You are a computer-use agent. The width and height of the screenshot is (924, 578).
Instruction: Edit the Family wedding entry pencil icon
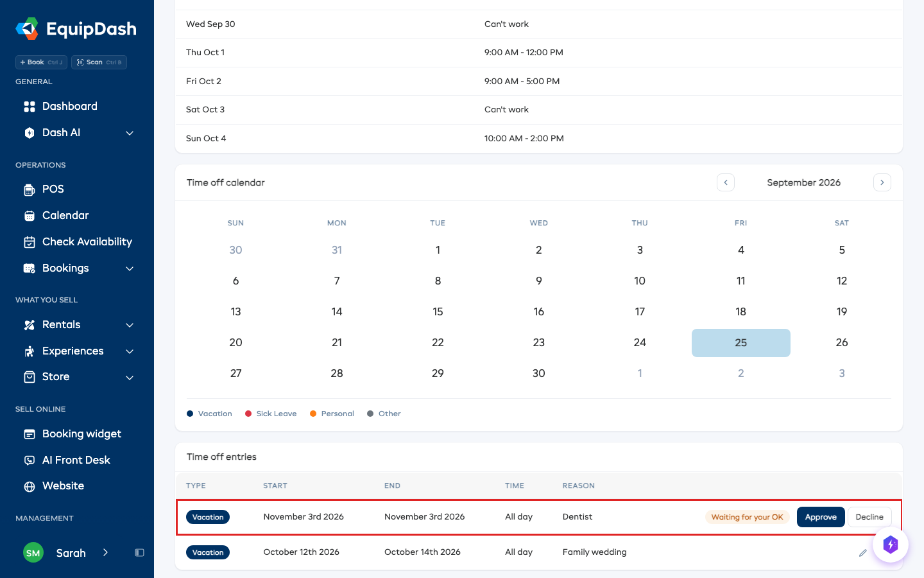pyautogui.click(x=863, y=552)
